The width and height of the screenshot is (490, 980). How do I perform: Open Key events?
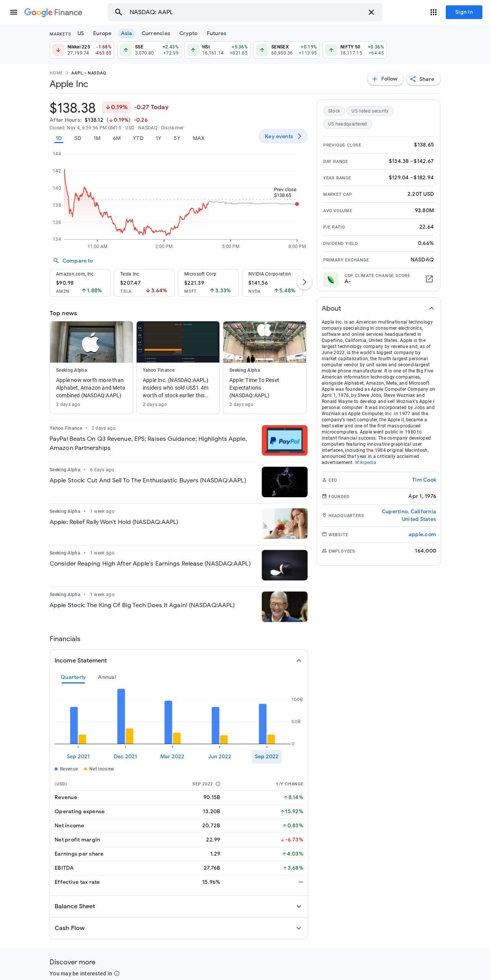tap(283, 136)
